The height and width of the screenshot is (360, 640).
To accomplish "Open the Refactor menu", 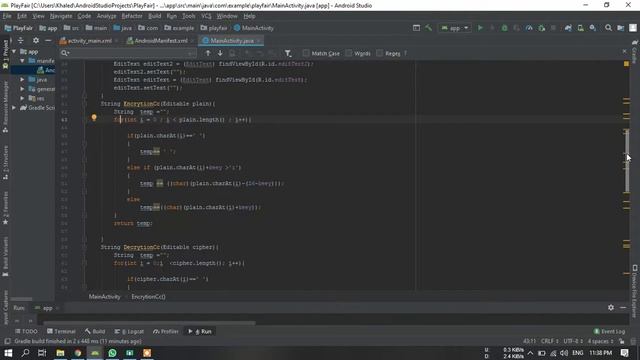I will pyautogui.click(x=132, y=16).
